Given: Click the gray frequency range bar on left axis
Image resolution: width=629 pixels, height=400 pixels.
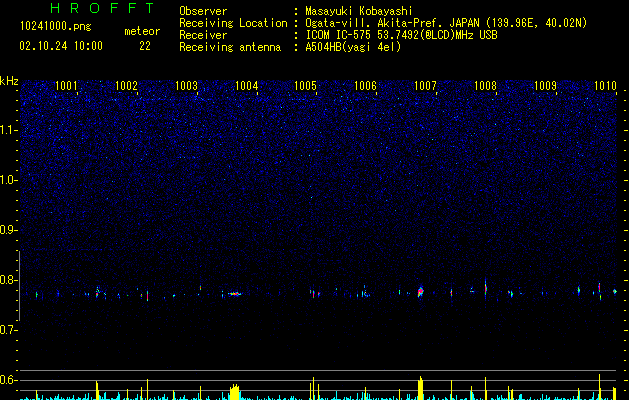Looking at the screenshot, I should 20,286.
